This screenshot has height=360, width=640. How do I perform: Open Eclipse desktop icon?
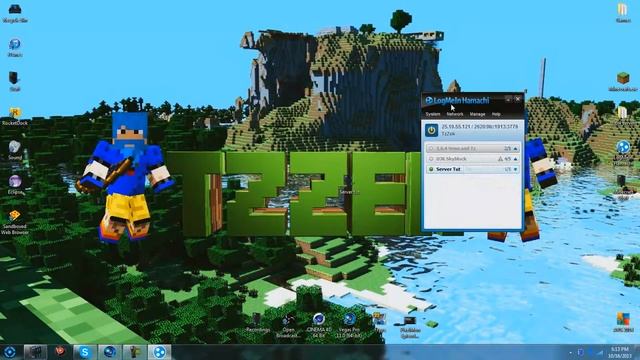coord(15,185)
